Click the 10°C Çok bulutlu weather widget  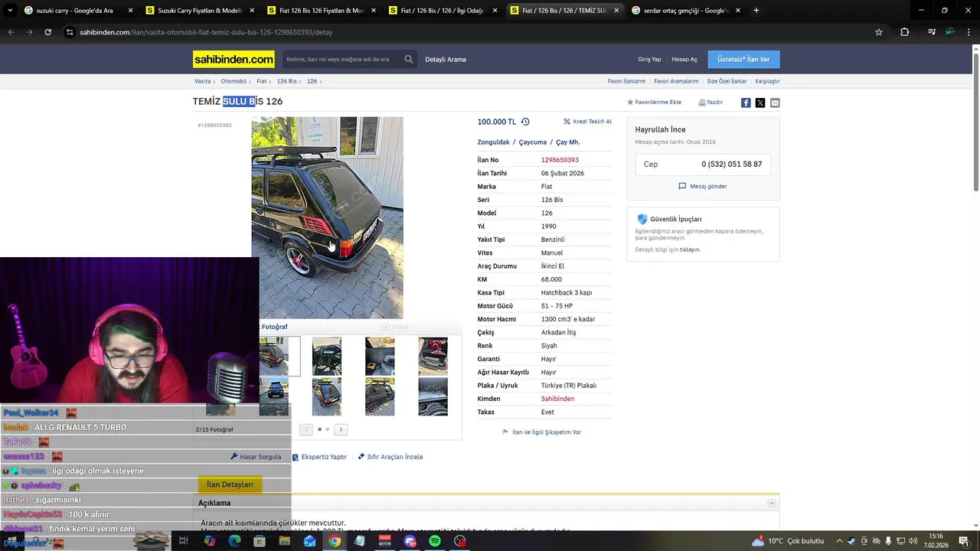click(x=789, y=541)
